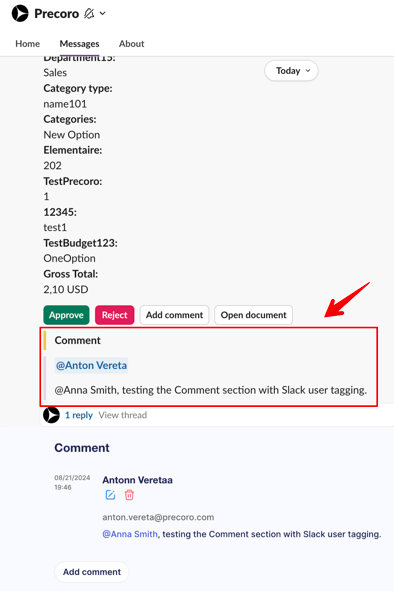Screen dimensions: 394x591
Task: Click Add comment next to Reject
Action: (x=175, y=315)
